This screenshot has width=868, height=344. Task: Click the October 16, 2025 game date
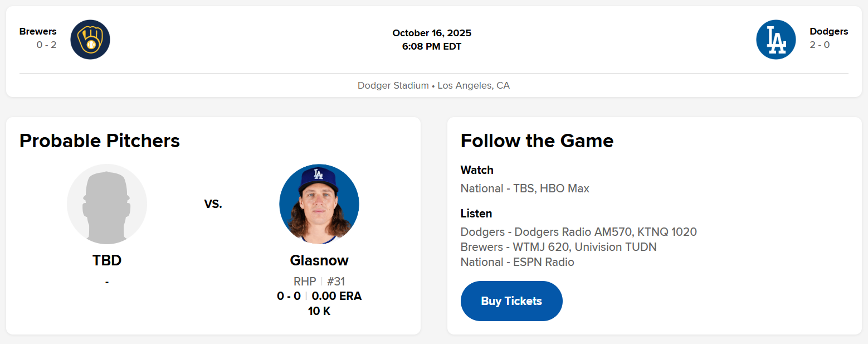tap(432, 33)
